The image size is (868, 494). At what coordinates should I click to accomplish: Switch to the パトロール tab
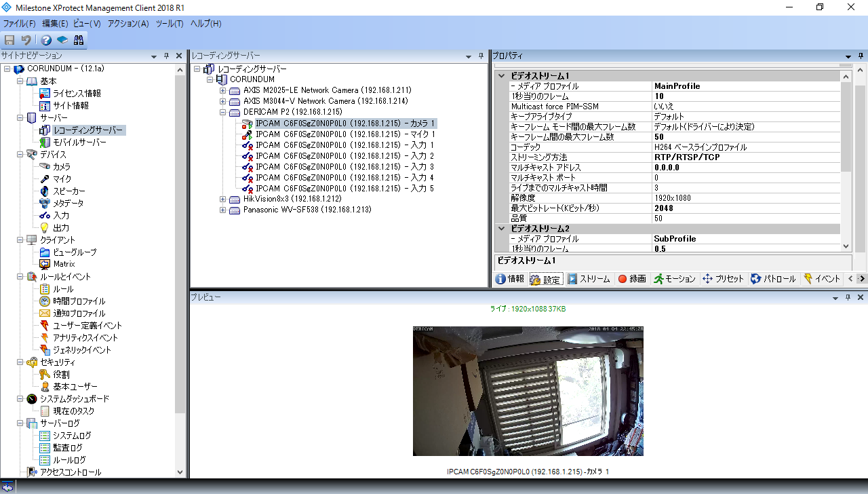pyautogui.click(x=774, y=279)
